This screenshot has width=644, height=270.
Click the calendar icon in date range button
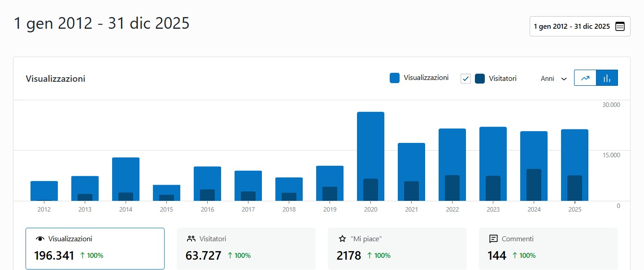(620, 27)
